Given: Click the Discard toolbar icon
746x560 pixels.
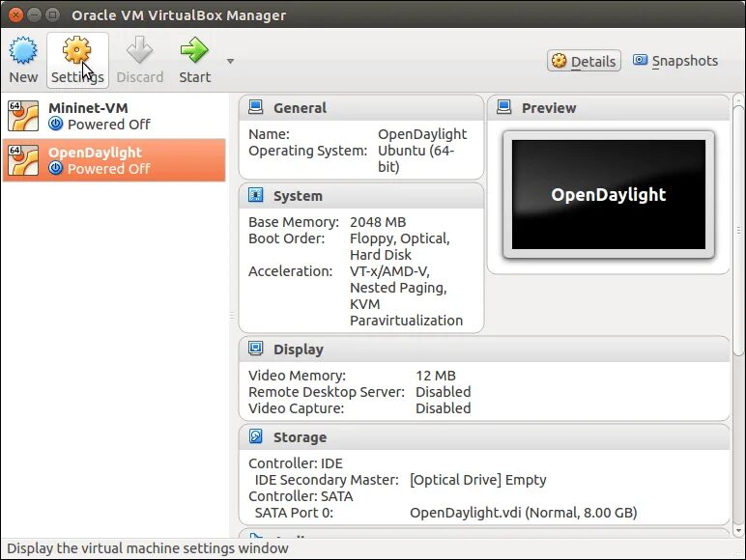Looking at the screenshot, I should pyautogui.click(x=139, y=50).
